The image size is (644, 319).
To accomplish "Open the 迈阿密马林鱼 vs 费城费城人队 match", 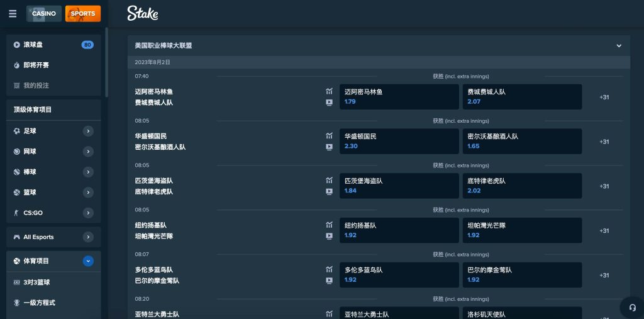I will point(154,97).
